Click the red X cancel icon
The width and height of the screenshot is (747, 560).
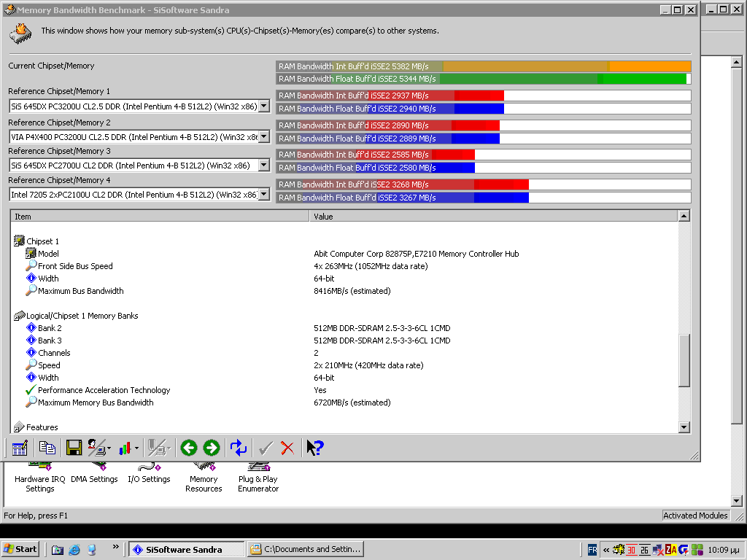click(x=287, y=448)
